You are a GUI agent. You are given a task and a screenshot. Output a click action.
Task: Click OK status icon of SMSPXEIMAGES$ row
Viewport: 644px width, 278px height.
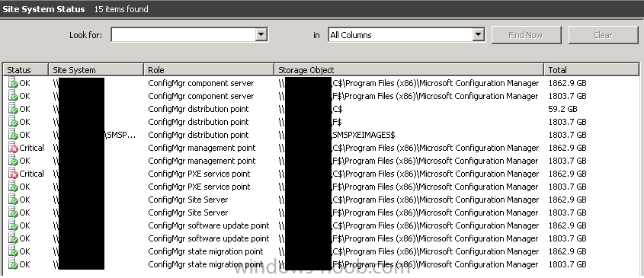(x=13, y=135)
